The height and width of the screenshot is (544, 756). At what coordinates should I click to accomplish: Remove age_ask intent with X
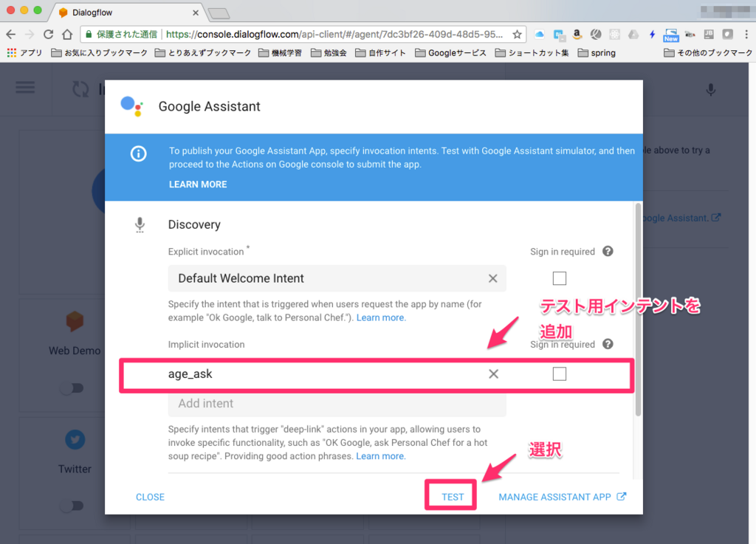coord(493,374)
